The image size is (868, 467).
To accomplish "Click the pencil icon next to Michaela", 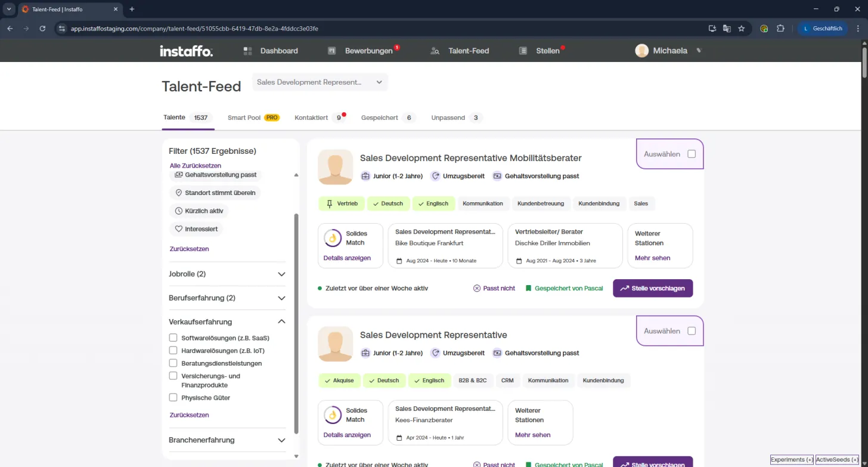I will 699,51.
